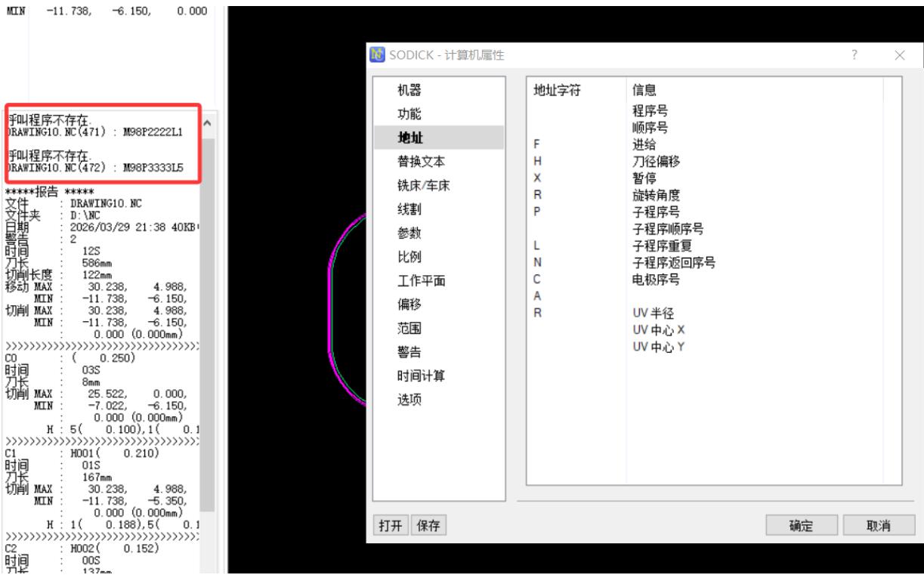Open the 线割 category

coord(409,209)
